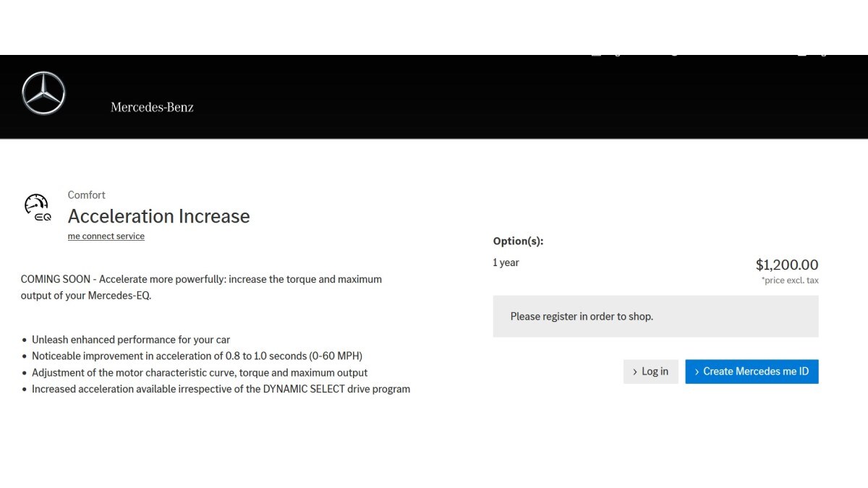Screen dimensions: 868x488
Task: Click the $1,200.00 price
Action: coord(787,265)
